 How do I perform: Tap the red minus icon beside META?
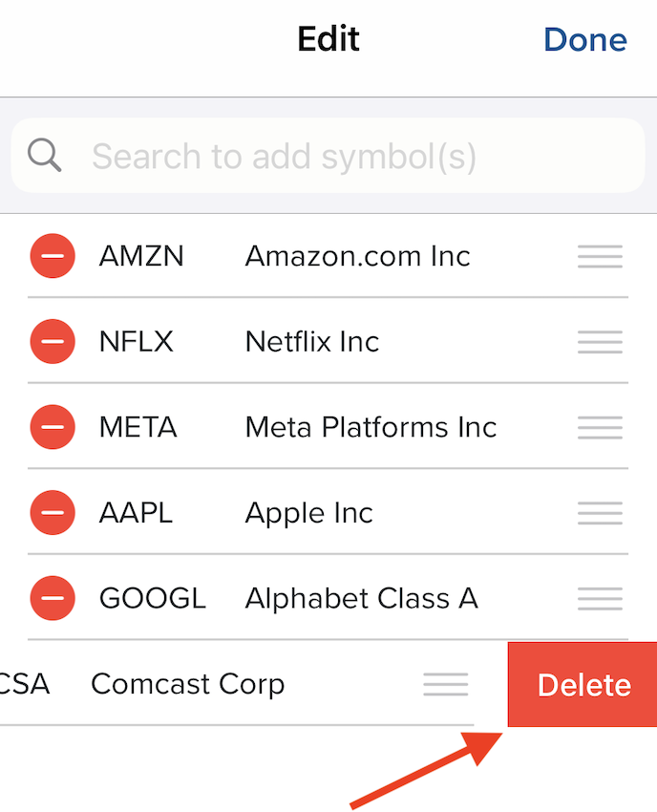[x=53, y=427]
